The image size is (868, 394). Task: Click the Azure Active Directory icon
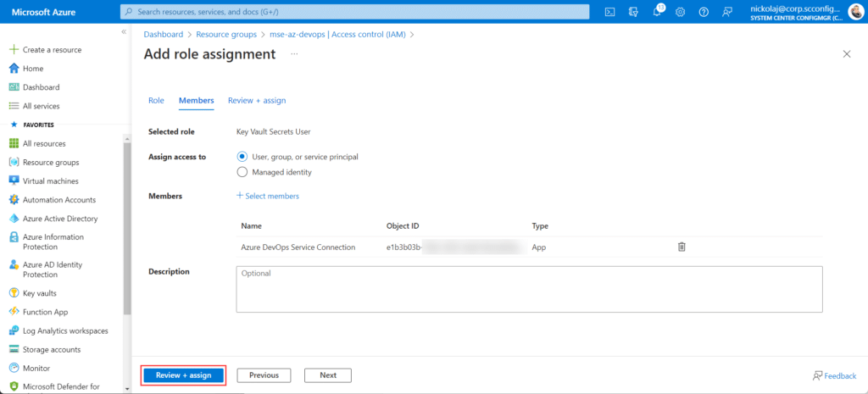click(x=14, y=219)
